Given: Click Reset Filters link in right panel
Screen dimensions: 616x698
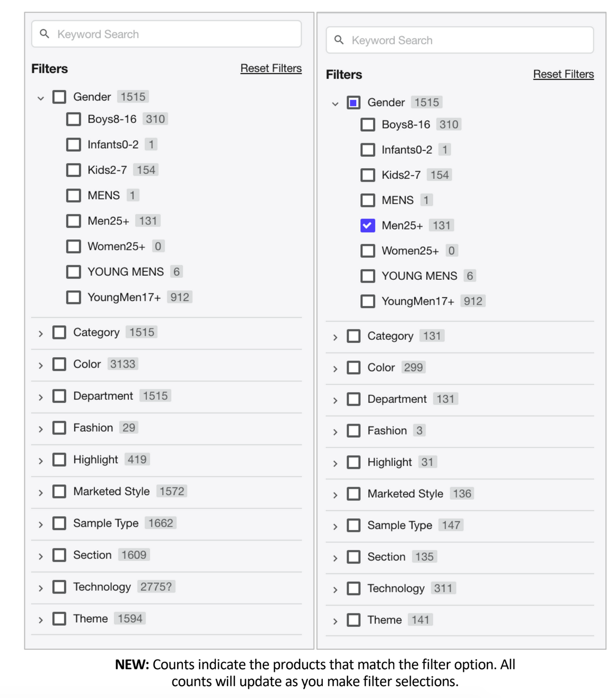Looking at the screenshot, I should [x=563, y=74].
